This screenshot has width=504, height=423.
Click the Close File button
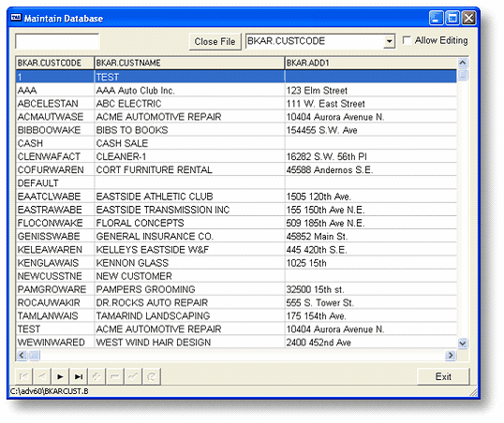pyautogui.click(x=215, y=42)
